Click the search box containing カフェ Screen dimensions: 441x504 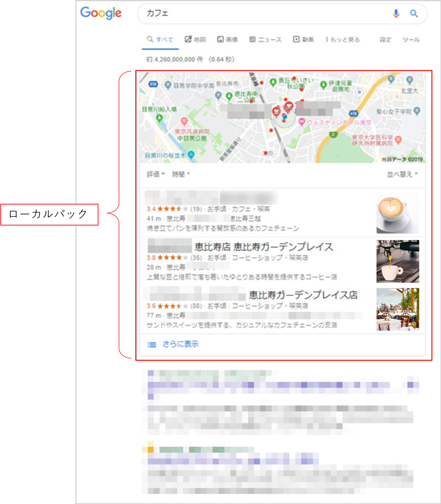point(265,14)
